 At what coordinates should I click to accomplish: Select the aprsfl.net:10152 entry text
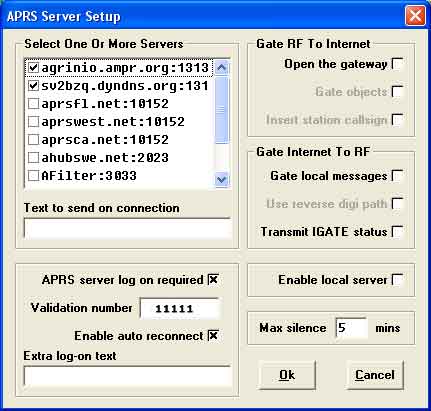coord(105,104)
